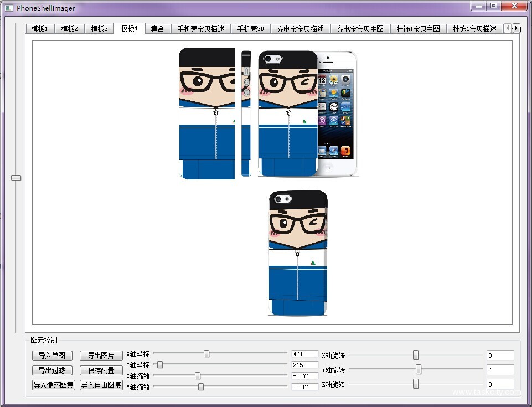Click the right tab scroll arrow
The height and width of the screenshot is (407, 532).
(516, 28)
